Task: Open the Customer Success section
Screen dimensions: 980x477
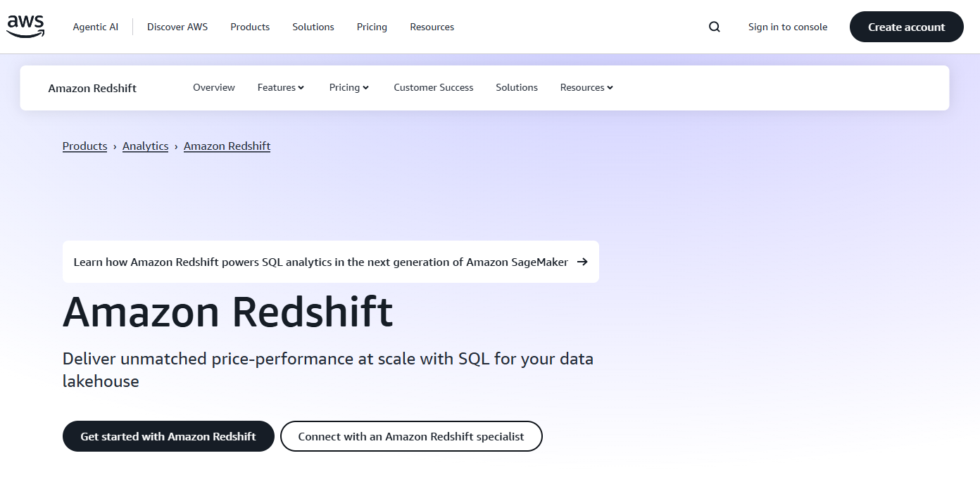Action: tap(433, 87)
